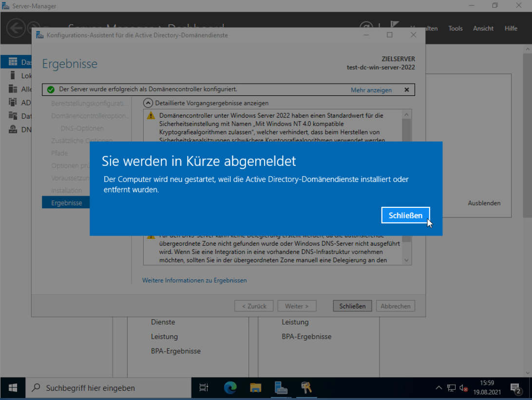Click the taskbar search box

[109, 388]
